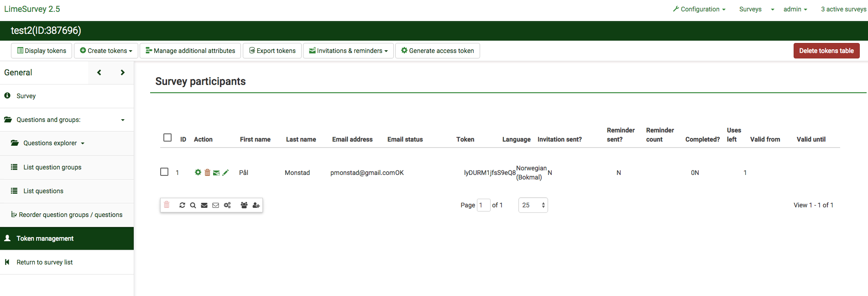Open the admin user menu
The image size is (868, 296).
(x=795, y=9)
